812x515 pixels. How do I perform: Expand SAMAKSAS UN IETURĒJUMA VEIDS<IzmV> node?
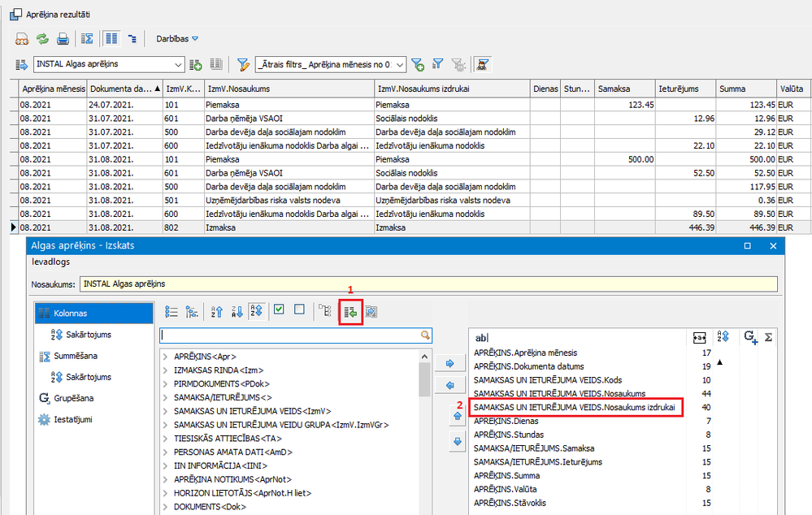[165, 412]
